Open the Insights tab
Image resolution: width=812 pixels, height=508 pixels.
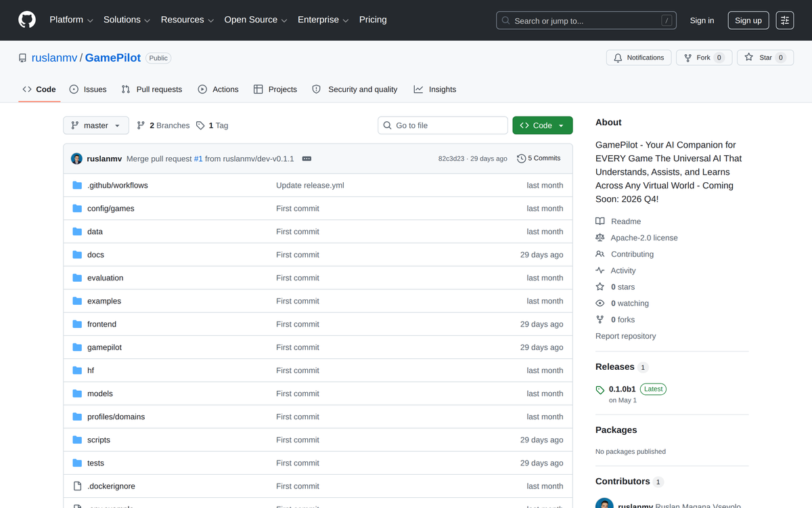[x=435, y=89]
